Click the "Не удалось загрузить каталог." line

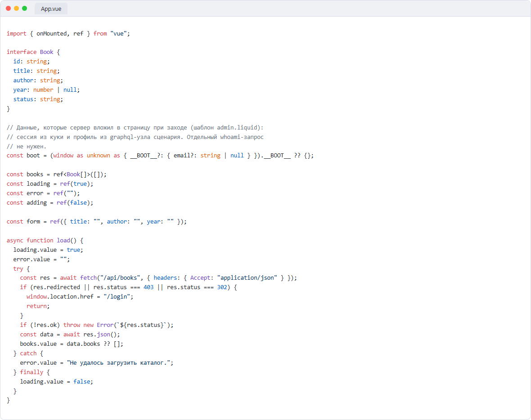(x=96, y=363)
